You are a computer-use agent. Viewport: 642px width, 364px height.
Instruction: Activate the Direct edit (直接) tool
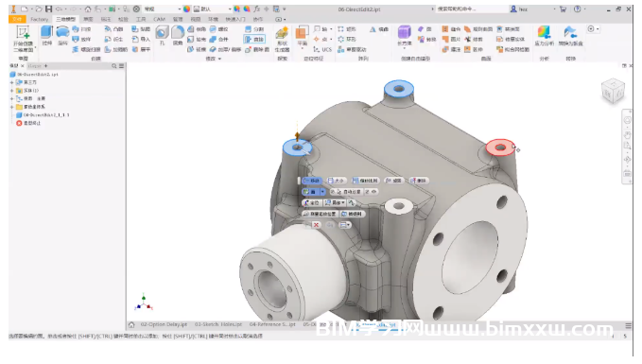[254, 40]
